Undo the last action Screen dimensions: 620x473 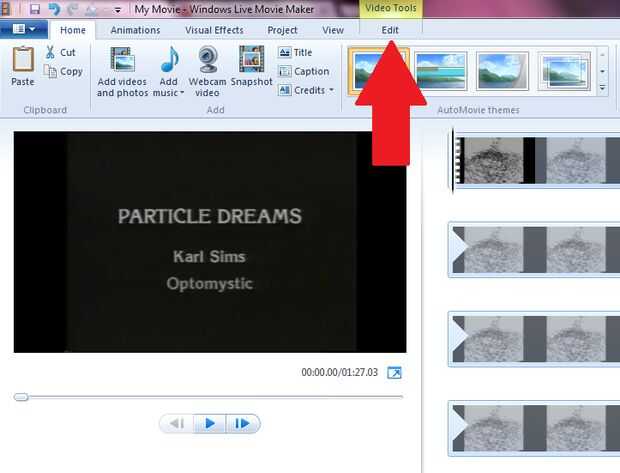pyautogui.click(x=54, y=9)
